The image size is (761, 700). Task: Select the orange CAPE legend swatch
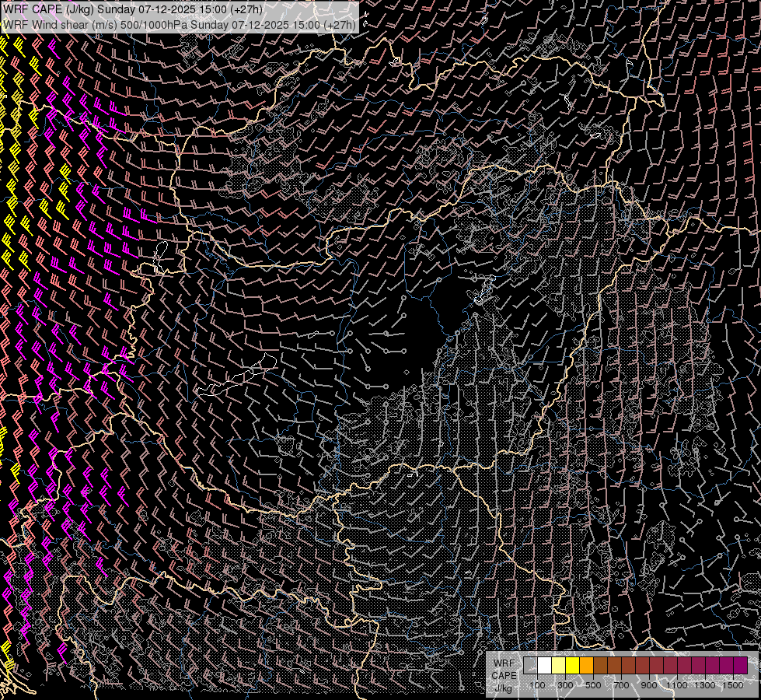coord(586,665)
